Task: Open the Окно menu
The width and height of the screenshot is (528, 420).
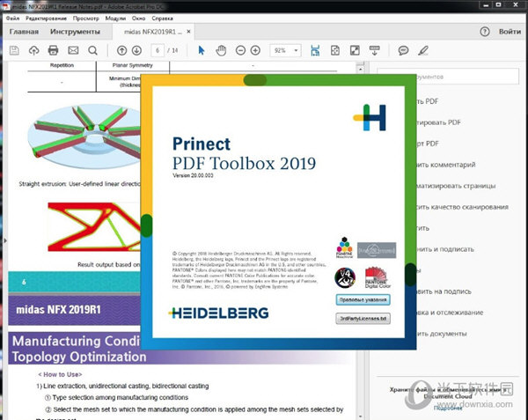Action: (139, 18)
